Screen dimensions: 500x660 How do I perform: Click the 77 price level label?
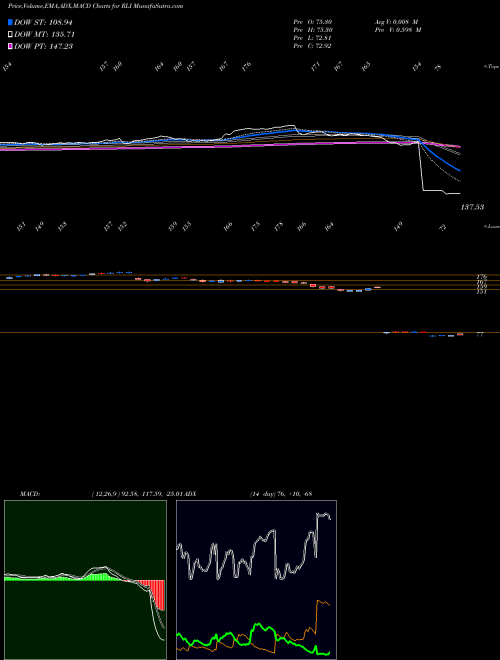[480, 334]
